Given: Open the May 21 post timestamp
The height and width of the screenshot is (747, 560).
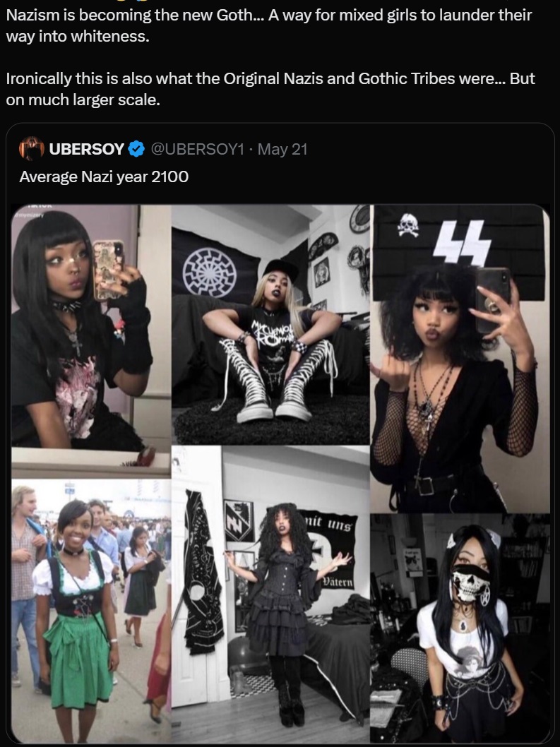Looking at the screenshot, I should click(282, 149).
